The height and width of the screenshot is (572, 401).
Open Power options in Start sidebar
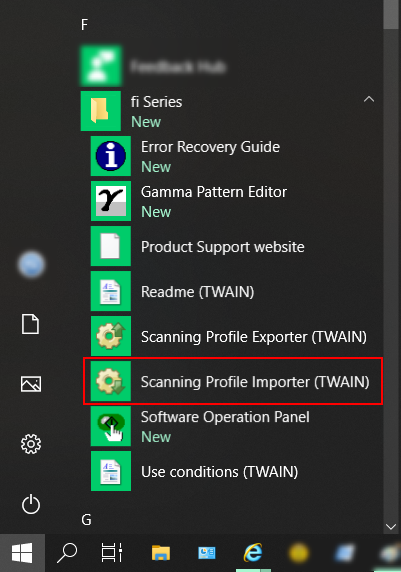coord(31,504)
